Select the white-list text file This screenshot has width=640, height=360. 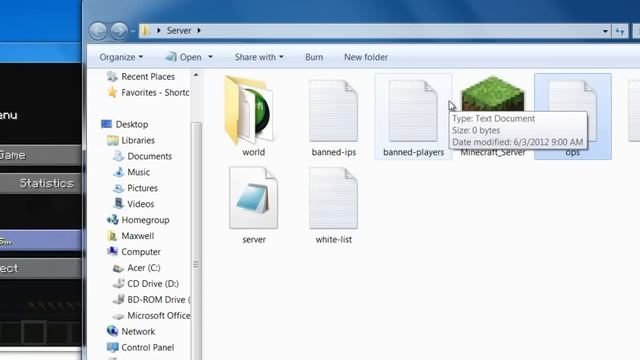click(333, 205)
